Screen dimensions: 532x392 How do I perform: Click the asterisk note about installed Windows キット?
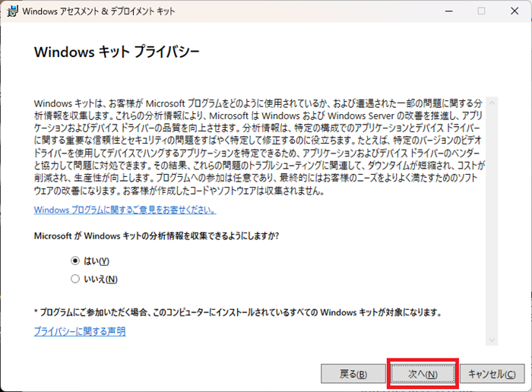click(x=237, y=312)
